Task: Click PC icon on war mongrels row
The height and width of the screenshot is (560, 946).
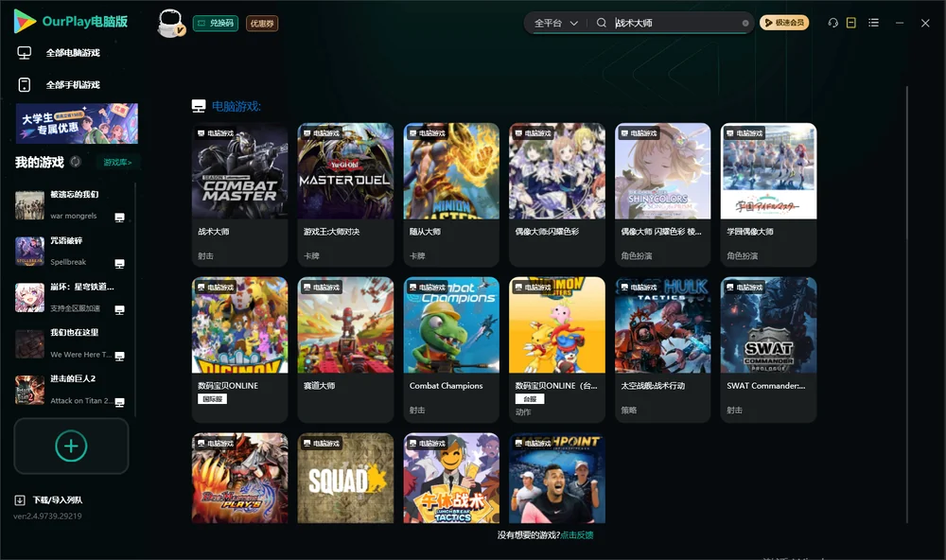Action: point(119,218)
